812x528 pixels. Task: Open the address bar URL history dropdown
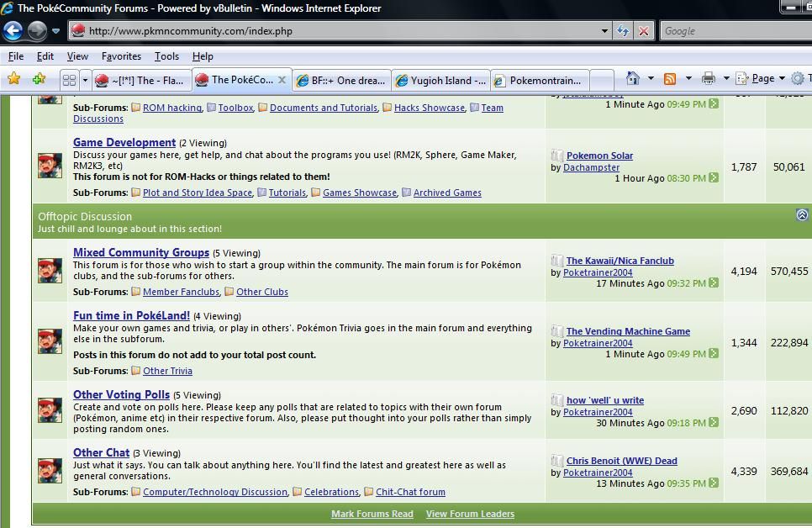pyautogui.click(x=604, y=31)
